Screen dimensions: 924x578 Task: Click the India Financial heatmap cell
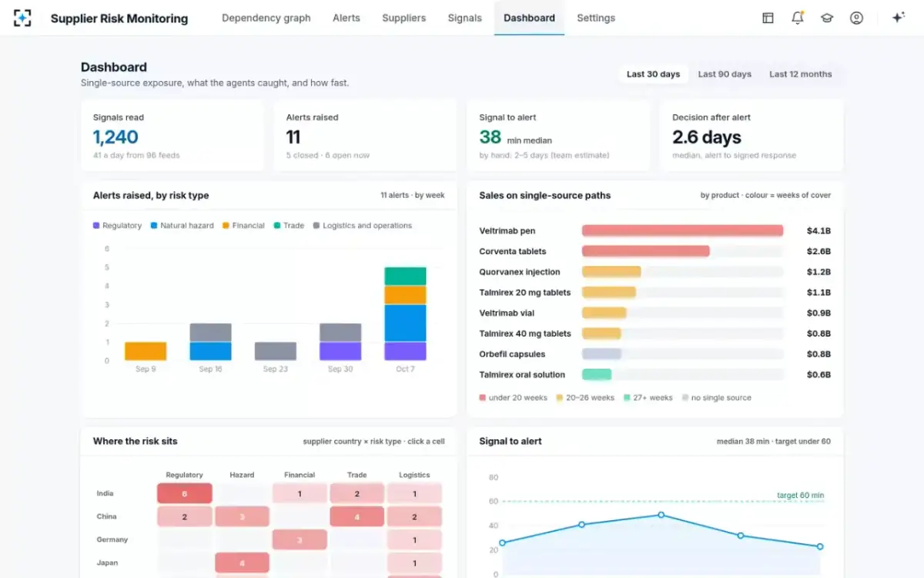tap(300, 493)
